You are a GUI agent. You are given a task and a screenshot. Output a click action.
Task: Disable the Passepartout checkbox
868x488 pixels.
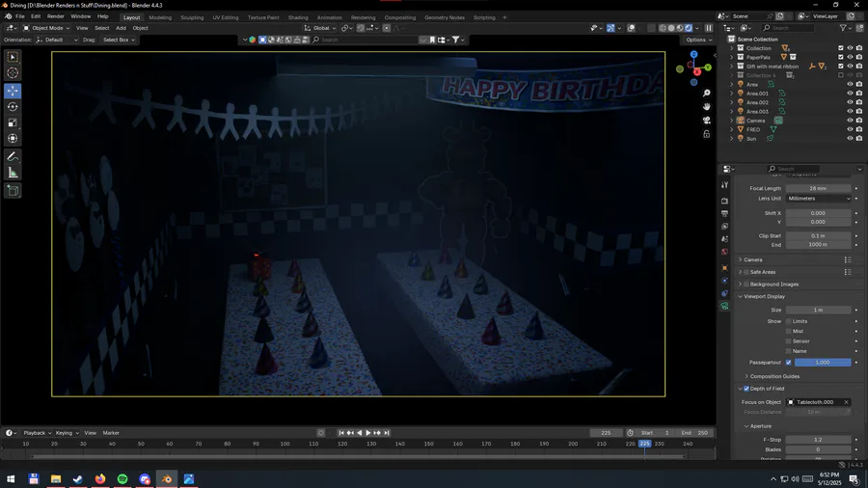click(x=788, y=363)
